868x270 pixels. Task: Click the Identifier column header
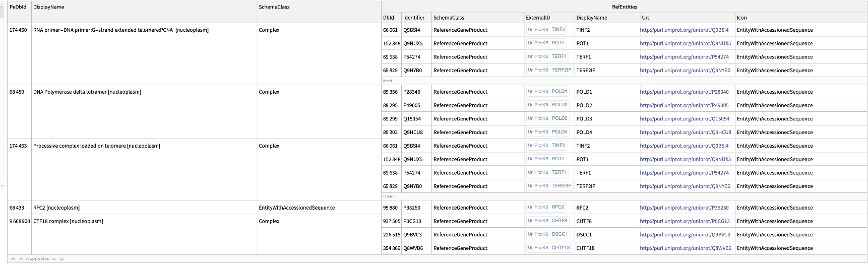(414, 18)
